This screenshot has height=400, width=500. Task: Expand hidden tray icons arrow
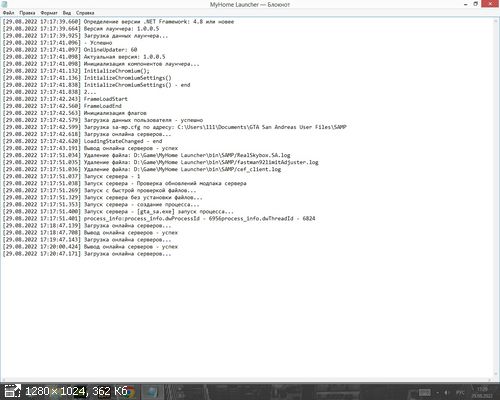(437, 393)
